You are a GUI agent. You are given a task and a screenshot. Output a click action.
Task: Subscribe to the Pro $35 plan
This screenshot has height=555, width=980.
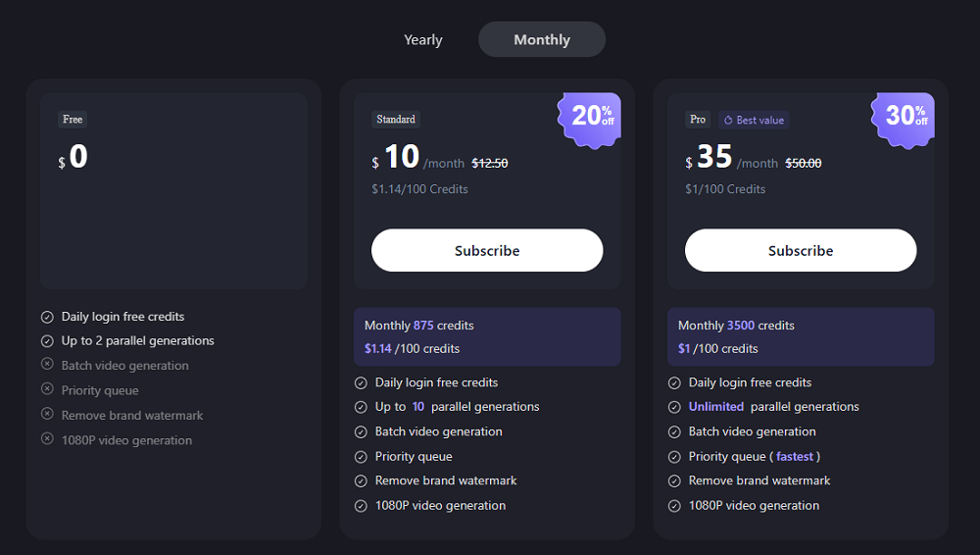[x=801, y=251]
